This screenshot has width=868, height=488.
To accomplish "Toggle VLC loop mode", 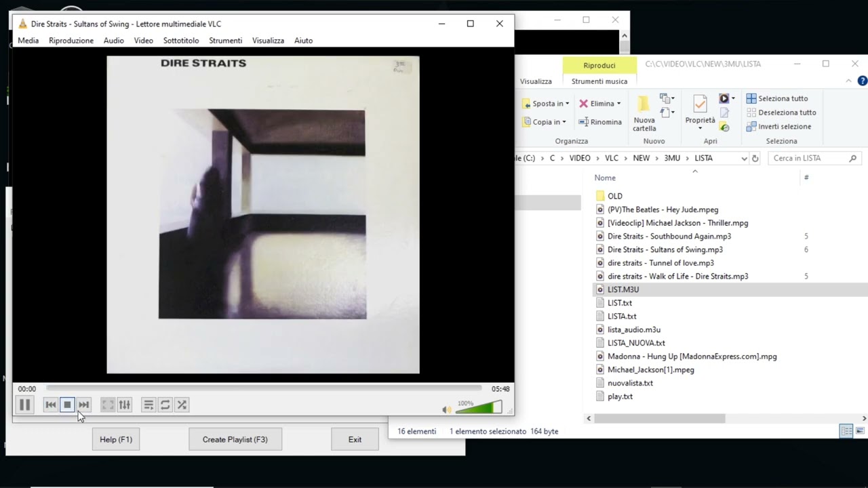I will (x=165, y=405).
